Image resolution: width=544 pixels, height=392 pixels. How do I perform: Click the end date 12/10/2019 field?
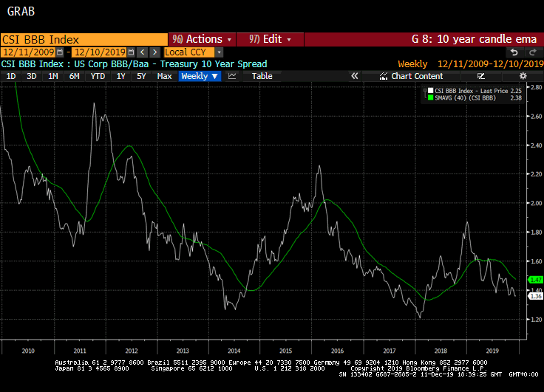[x=100, y=52]
